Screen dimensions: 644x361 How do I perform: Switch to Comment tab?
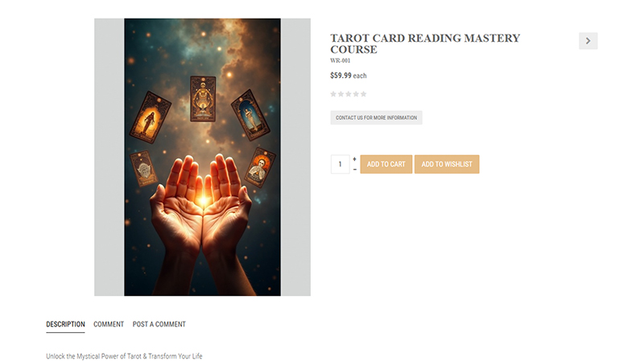(109, 324)
